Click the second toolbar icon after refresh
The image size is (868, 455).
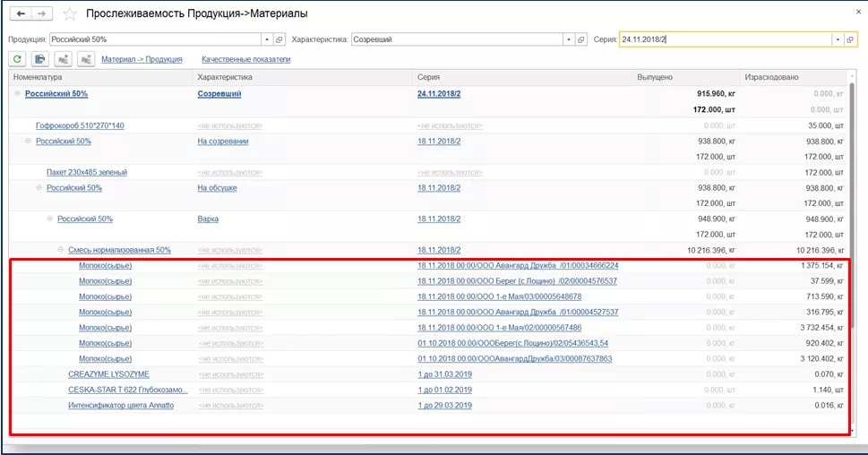click(x=40, y=59)
